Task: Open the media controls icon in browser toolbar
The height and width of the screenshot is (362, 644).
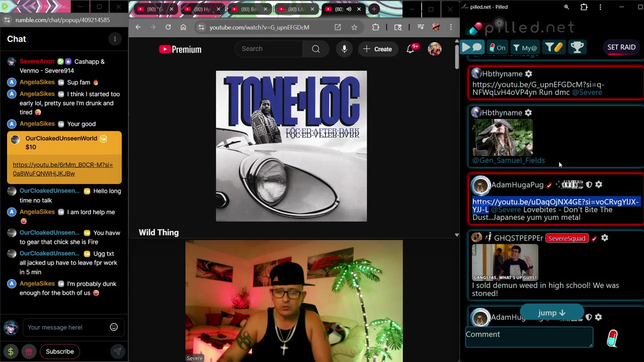Action: pos(421,27)
